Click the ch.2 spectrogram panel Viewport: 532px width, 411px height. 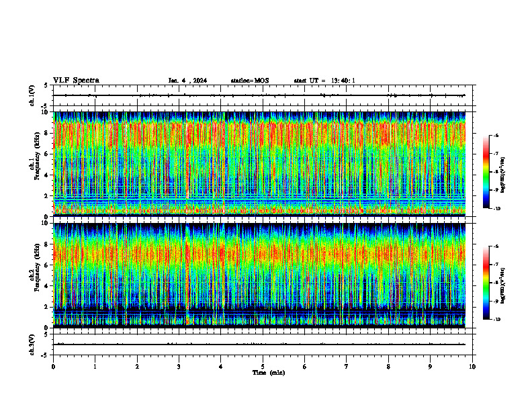point(259,275)
